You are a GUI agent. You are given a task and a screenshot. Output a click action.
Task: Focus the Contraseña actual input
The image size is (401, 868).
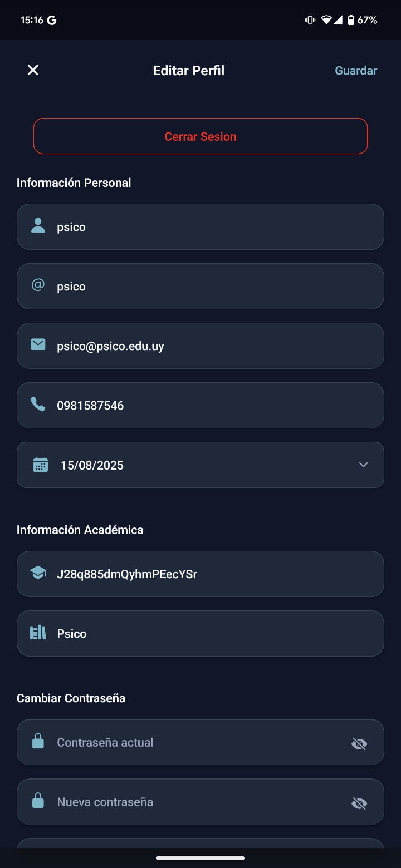pyautogui.click(x=195, y=743)
